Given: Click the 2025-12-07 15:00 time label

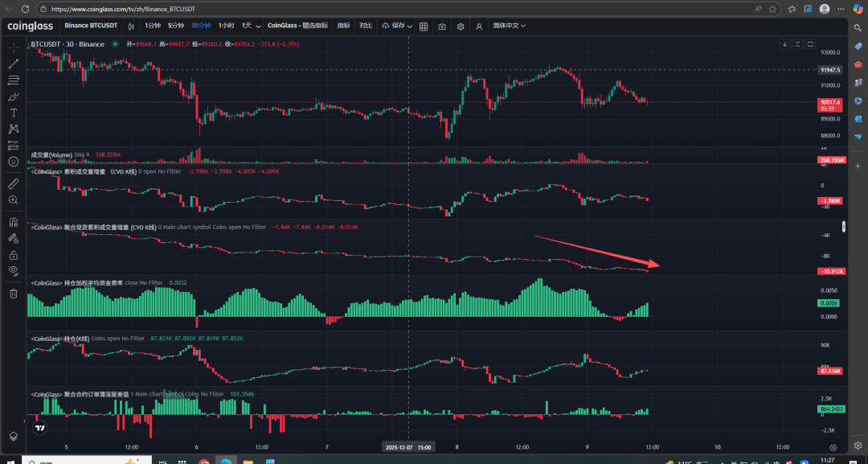Looking at the screenshot, I should point(408,447).
